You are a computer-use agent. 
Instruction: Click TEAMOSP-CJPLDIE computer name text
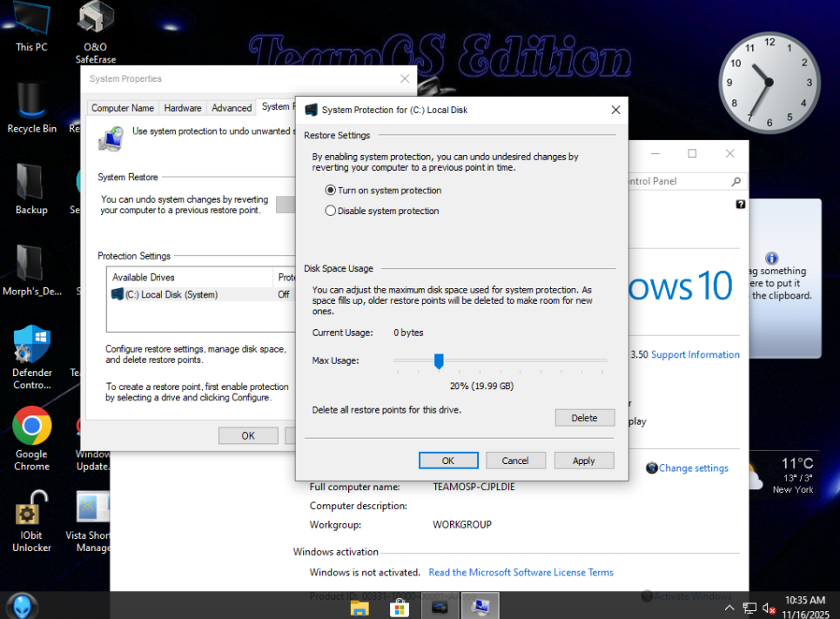click(474, 487)
